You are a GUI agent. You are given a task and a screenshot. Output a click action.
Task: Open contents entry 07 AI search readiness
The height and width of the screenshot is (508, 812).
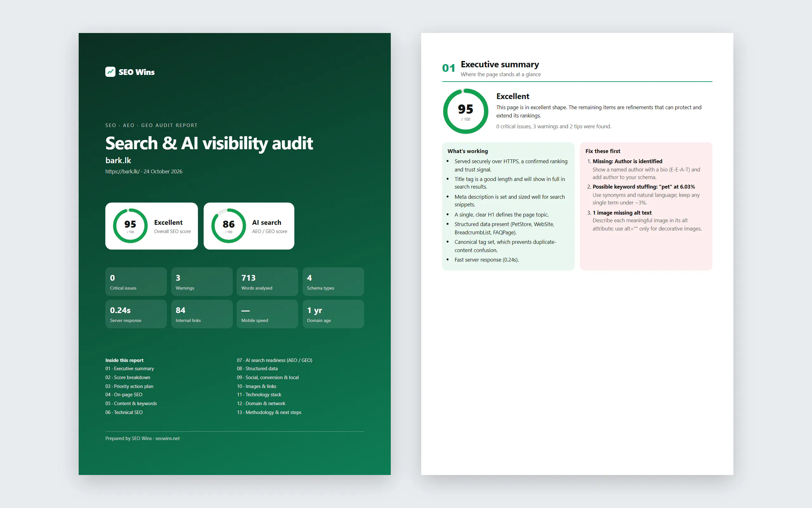274,360
